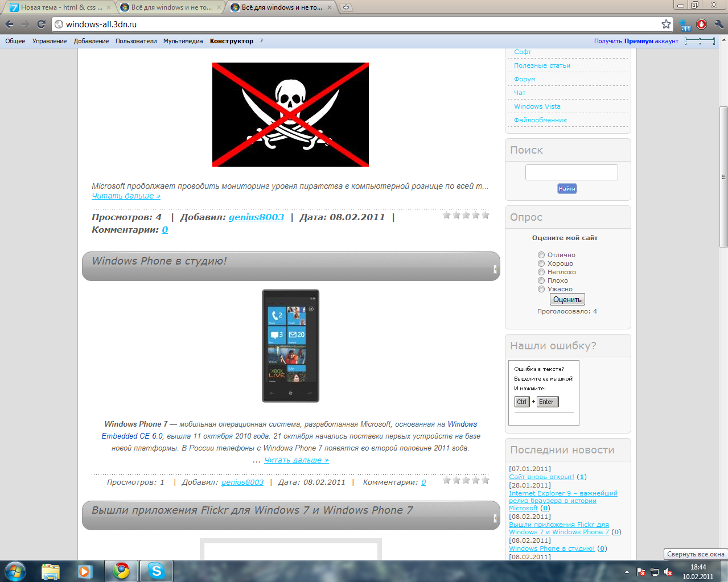Click the browser forward arrow
Screen dimensions: 728x582
point(25,24)
